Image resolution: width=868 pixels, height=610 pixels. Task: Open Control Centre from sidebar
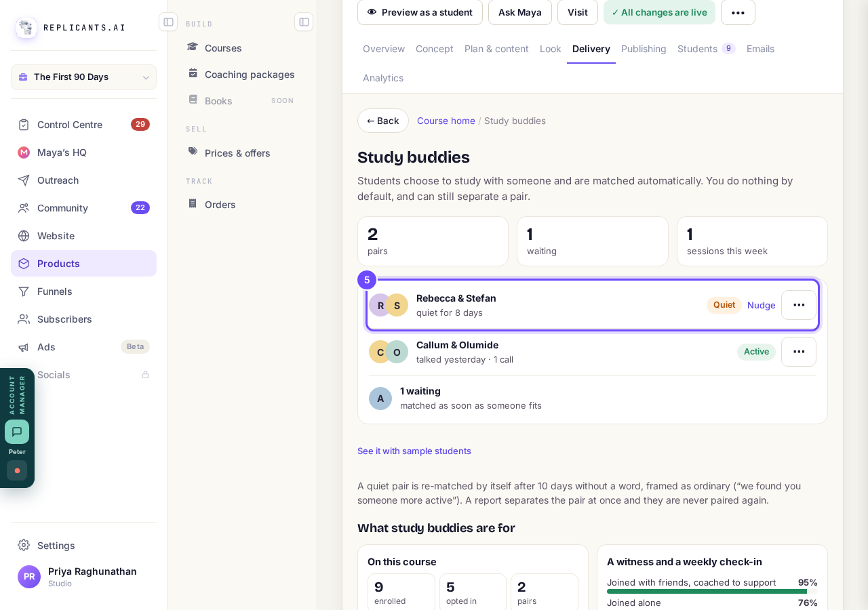[x=83, y=125]
